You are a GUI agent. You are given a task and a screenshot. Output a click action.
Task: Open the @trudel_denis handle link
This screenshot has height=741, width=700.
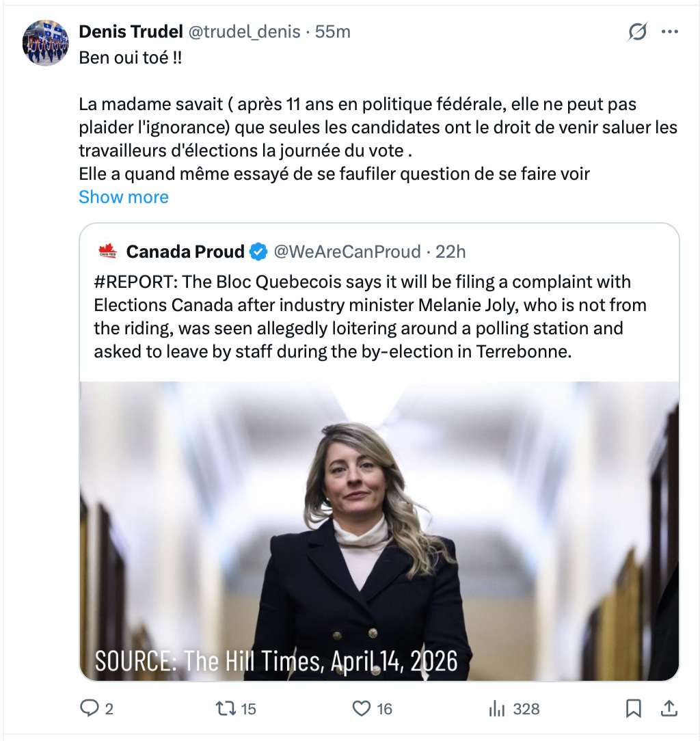[243, 31]
